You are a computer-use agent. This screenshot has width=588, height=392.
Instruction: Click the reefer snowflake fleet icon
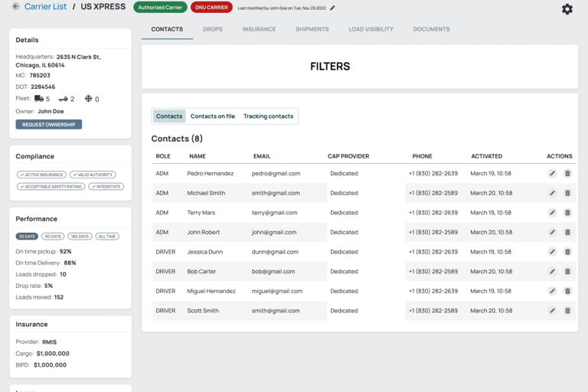88,99
